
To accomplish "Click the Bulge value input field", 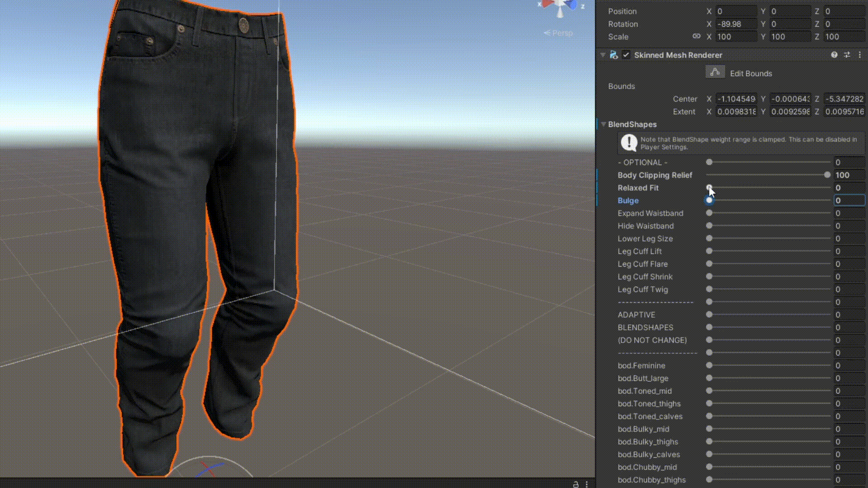I will click(x=849, y=200).
